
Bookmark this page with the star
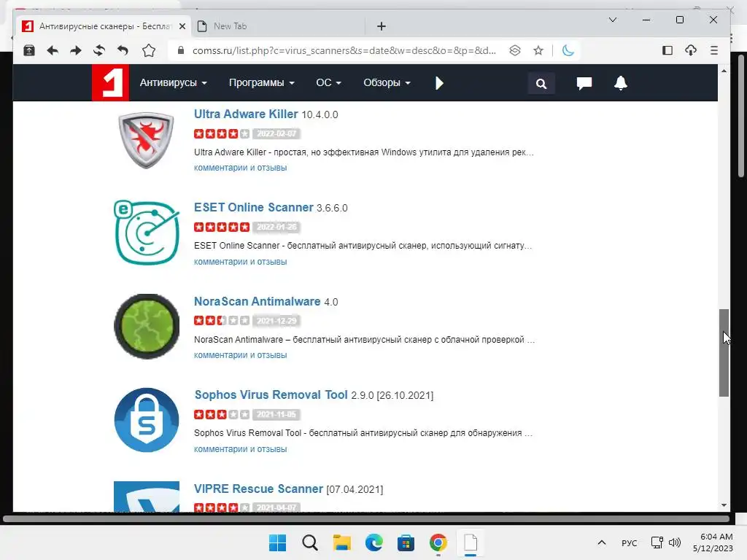[x=538, y=50]
